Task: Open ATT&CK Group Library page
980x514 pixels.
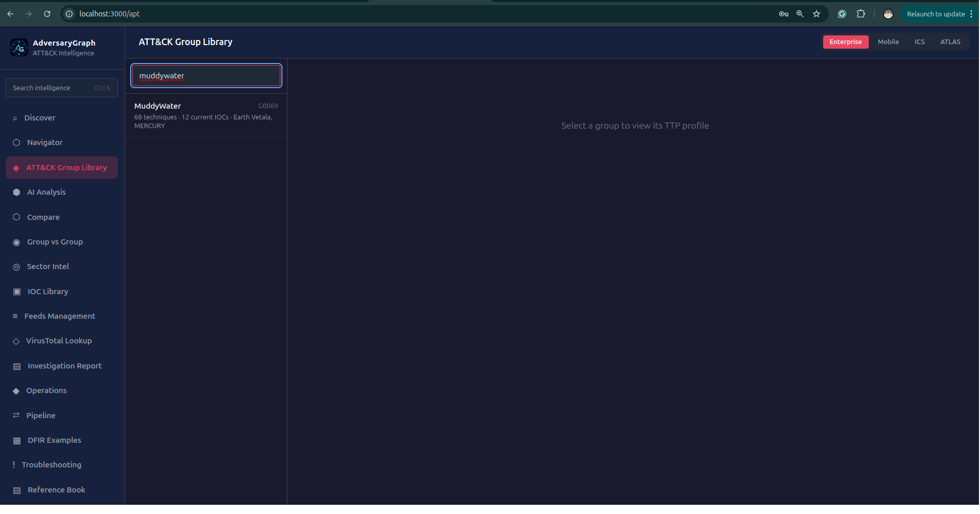Action: (62, 168)
